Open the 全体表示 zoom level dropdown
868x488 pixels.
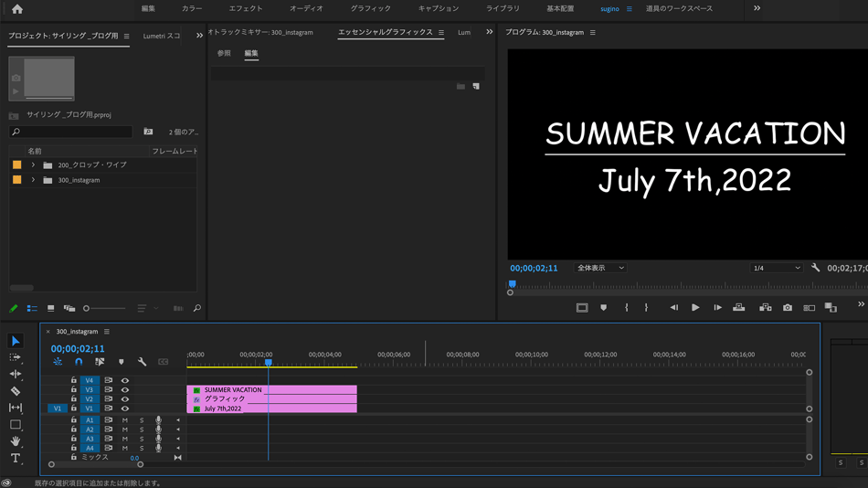point(600,269)
